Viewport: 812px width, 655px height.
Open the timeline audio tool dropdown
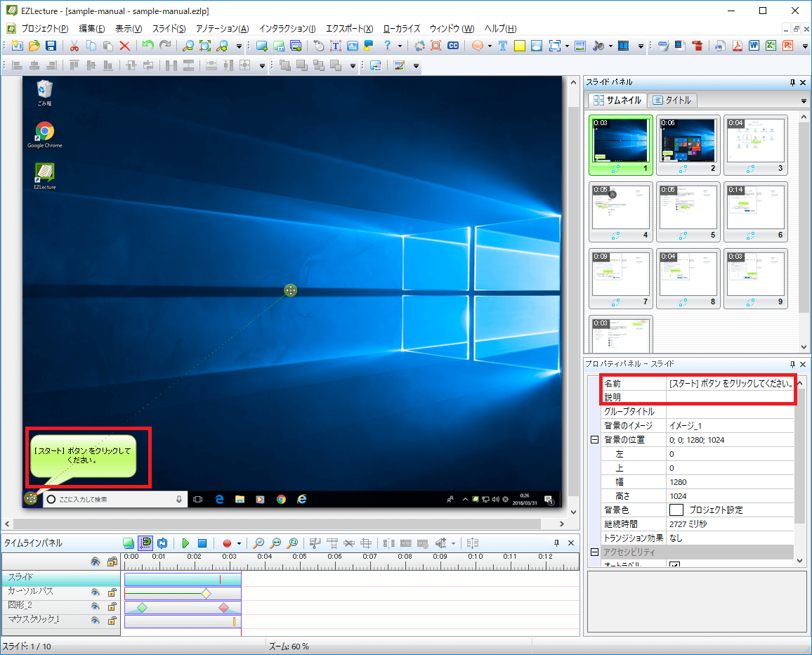click(453, 543)
